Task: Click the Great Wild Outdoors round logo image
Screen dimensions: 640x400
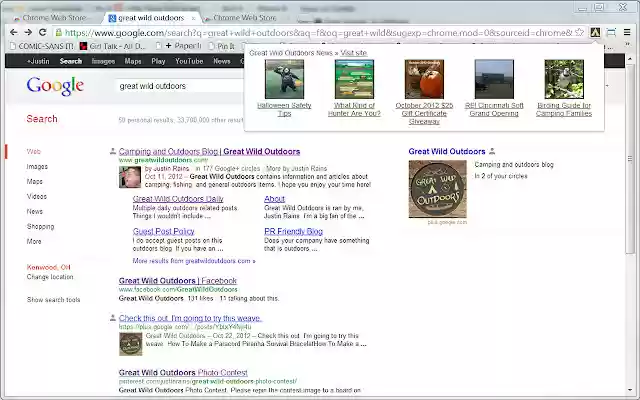Action: 438,189
